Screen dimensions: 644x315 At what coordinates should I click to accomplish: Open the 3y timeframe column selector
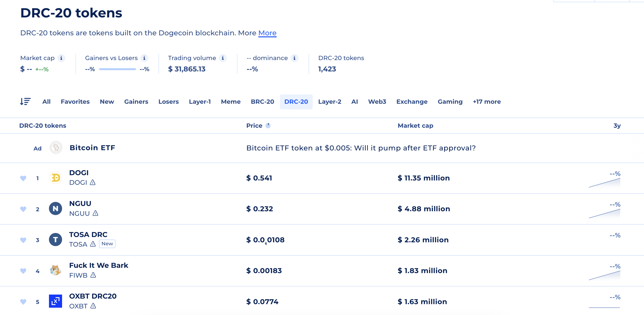[x=617, y=126]
